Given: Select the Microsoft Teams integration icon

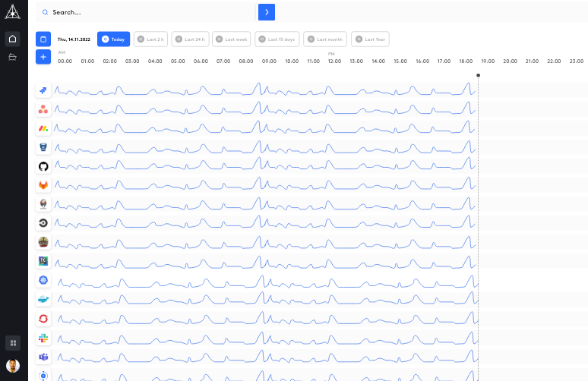Looking at the screenshot, I should [43, 357].
